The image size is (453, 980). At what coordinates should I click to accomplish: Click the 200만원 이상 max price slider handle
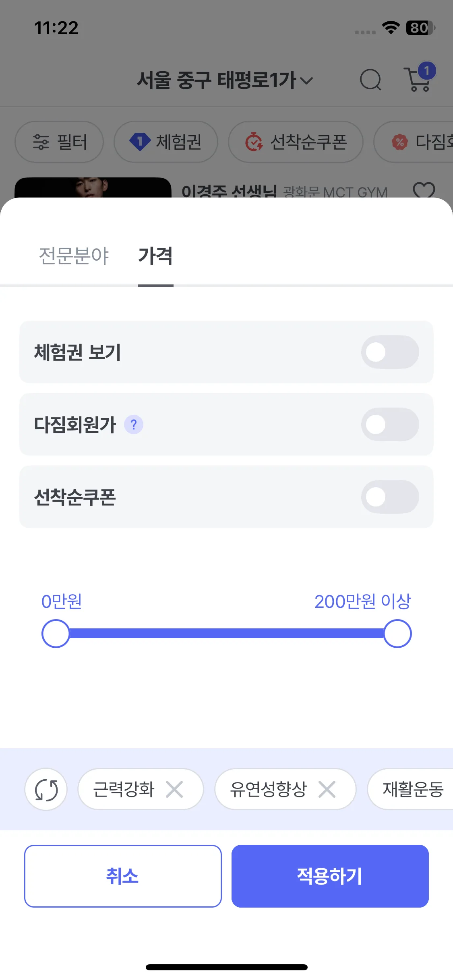397,634
